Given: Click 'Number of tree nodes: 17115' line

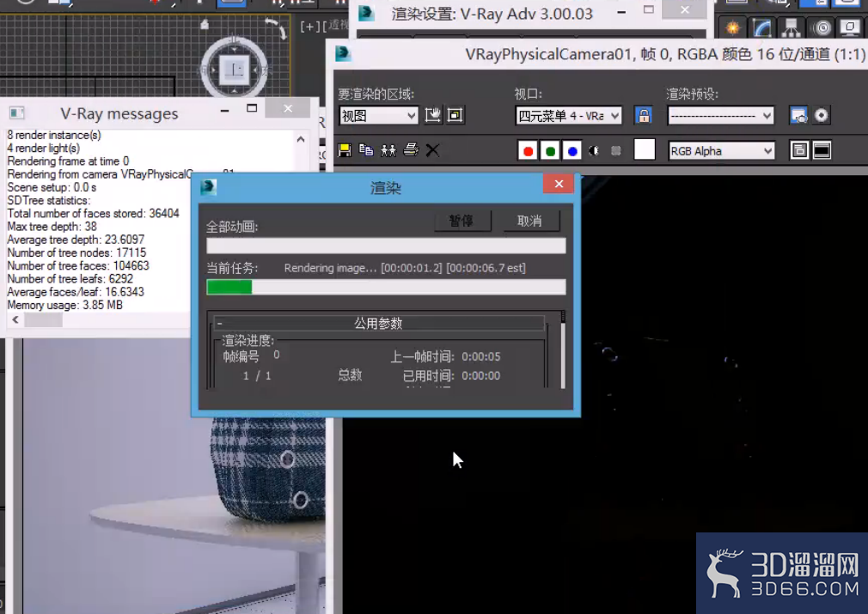Looking at the screenshot, I should coord(76,252).
